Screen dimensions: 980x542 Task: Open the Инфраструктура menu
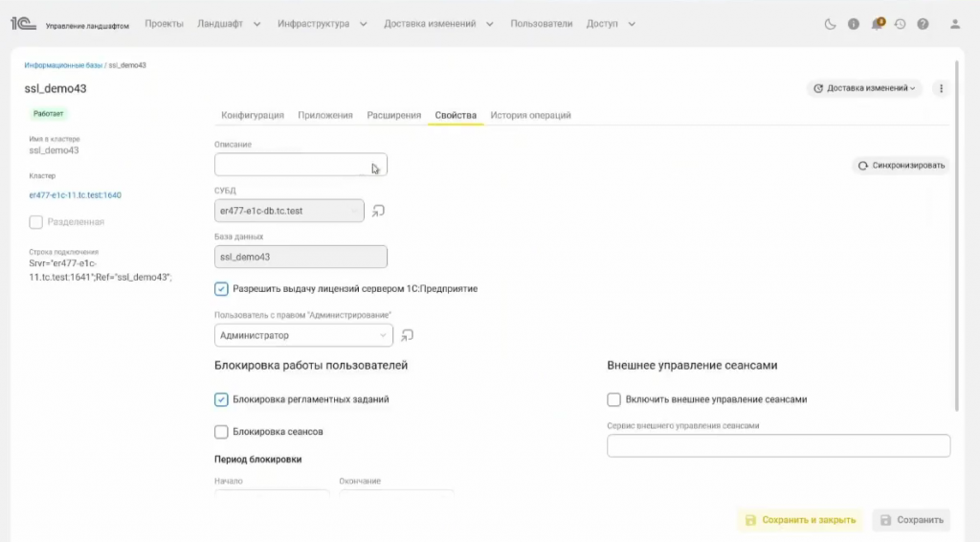(x=321, y=24)
